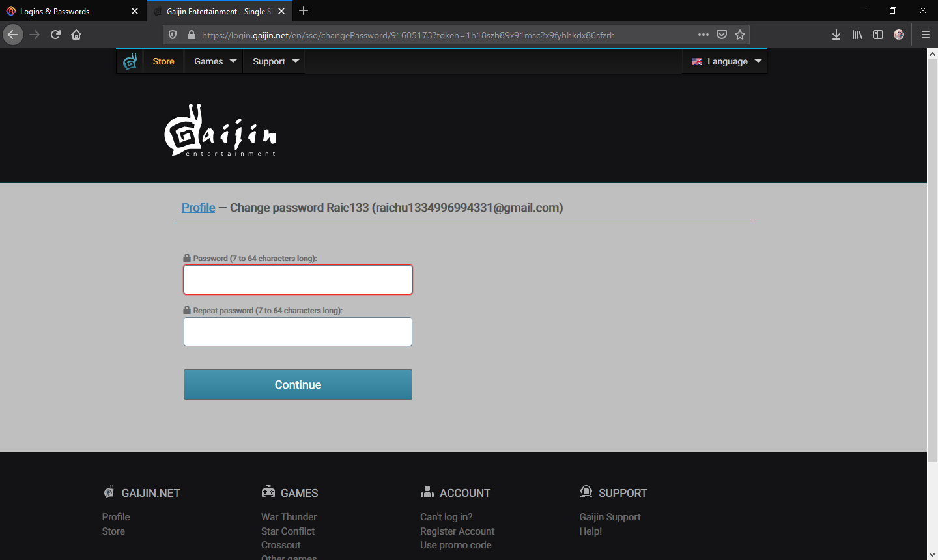Click Use promo code link
Viewport: 938px width, 560px height.
point(456,545)
